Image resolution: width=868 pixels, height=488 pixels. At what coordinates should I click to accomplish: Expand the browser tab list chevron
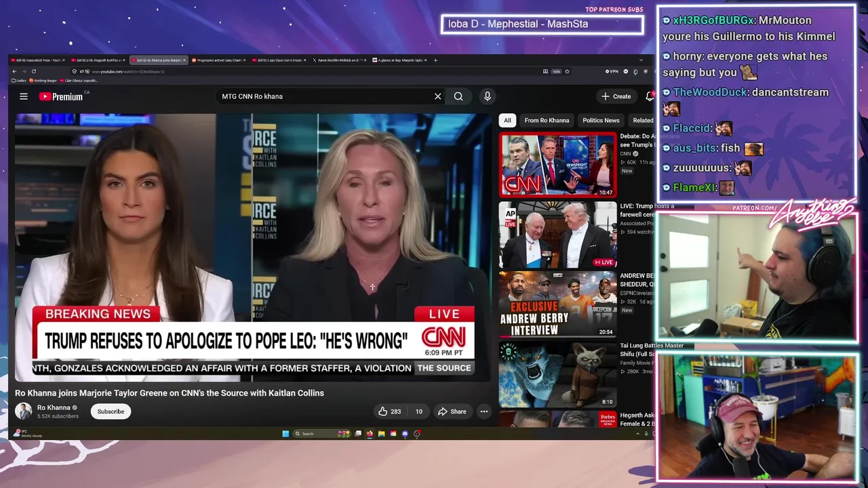click(x=641, y=60)
